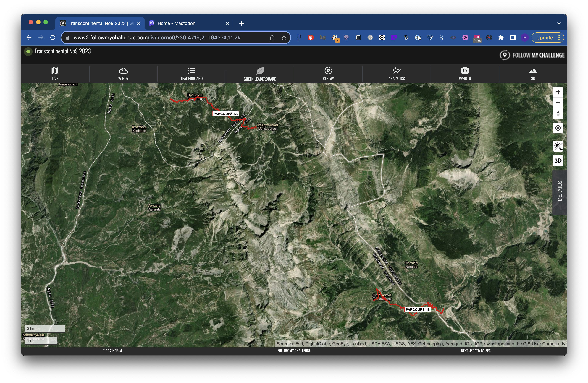Go forward in browser history
This screenshot has width=588, height=383.
pyautogui.click(x=41, y=38)
